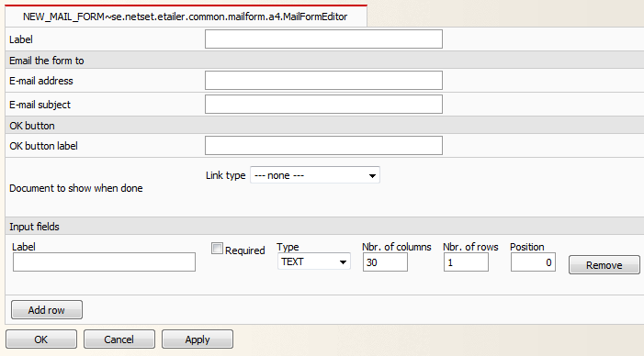
Task: Click the 'Input fields' section heading
Action: coord(34,227)
